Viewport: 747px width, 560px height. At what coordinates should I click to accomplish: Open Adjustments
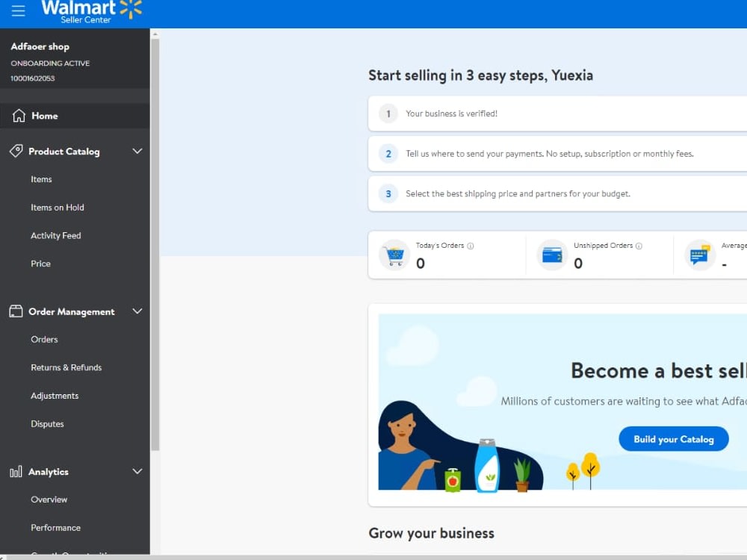(55, 396)
